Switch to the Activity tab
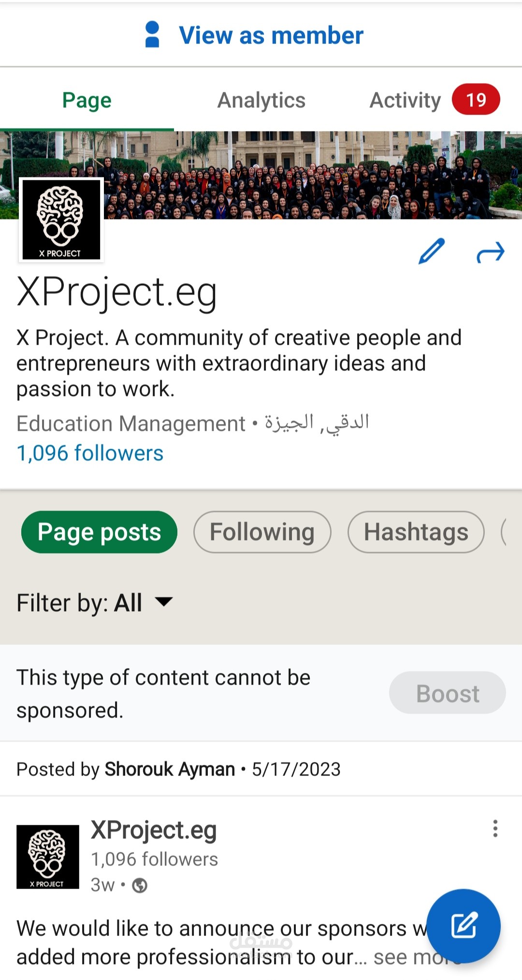 point(405,101)
